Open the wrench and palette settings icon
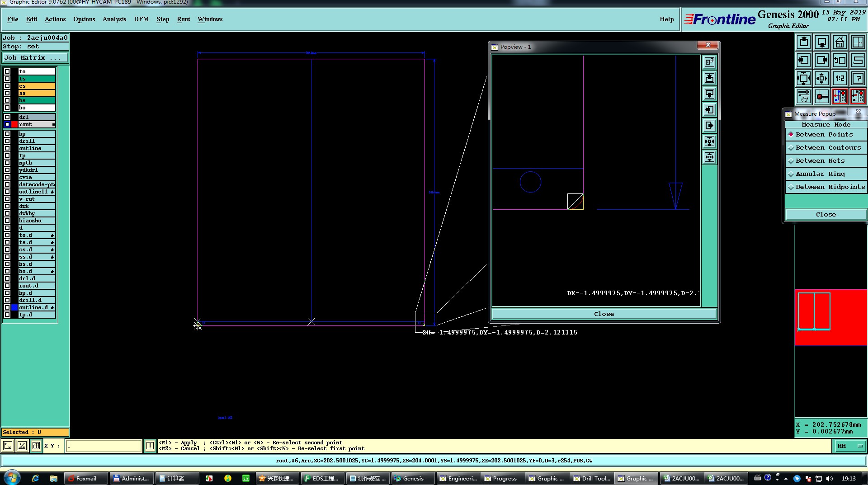Viewport: 868px width, 485px height. click(x=804, y=96)
